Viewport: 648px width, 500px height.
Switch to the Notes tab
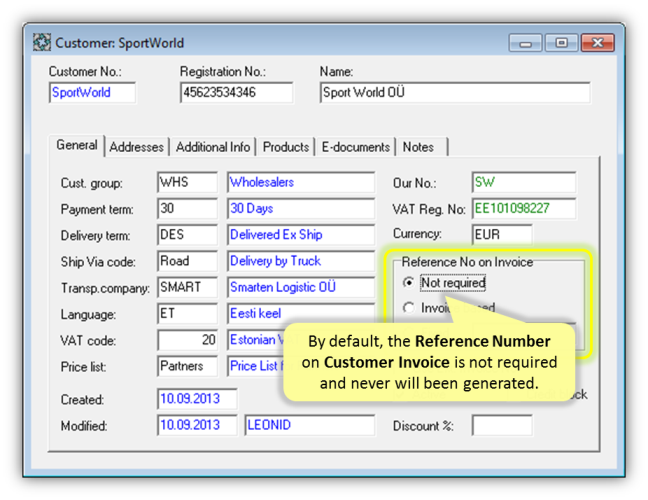422,147
